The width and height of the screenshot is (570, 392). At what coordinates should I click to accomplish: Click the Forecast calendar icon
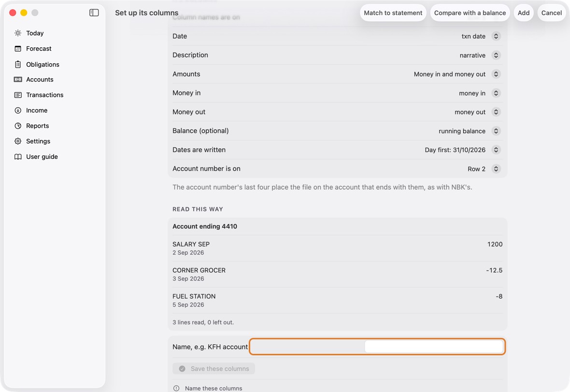pos(18,49)
